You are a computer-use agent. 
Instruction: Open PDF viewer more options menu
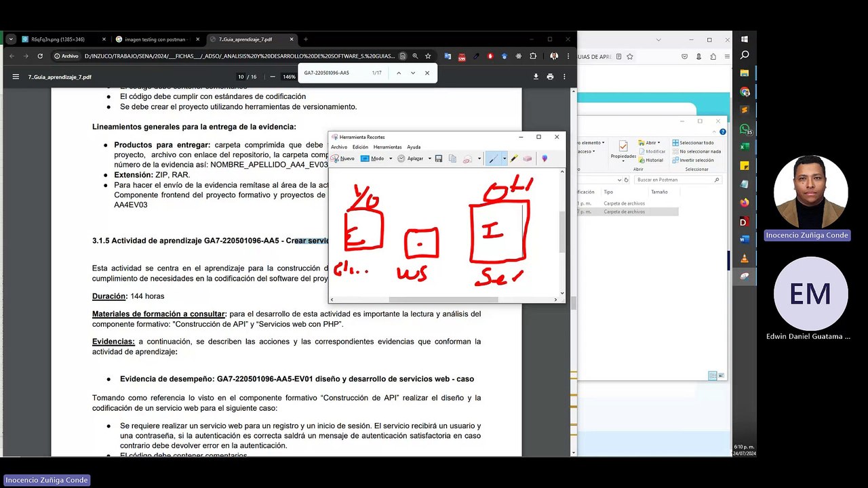564,77
